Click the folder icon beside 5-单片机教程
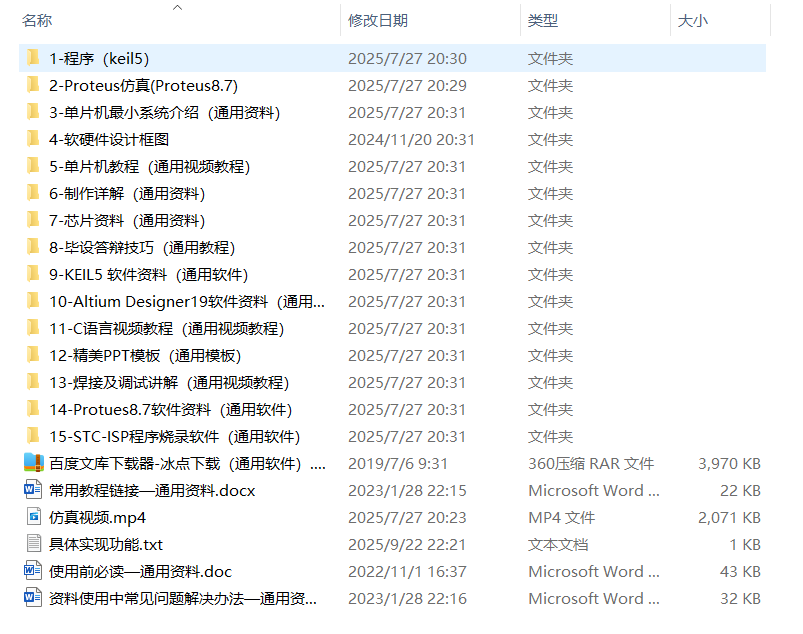The image size is (803, 634). tap(33, 166)
